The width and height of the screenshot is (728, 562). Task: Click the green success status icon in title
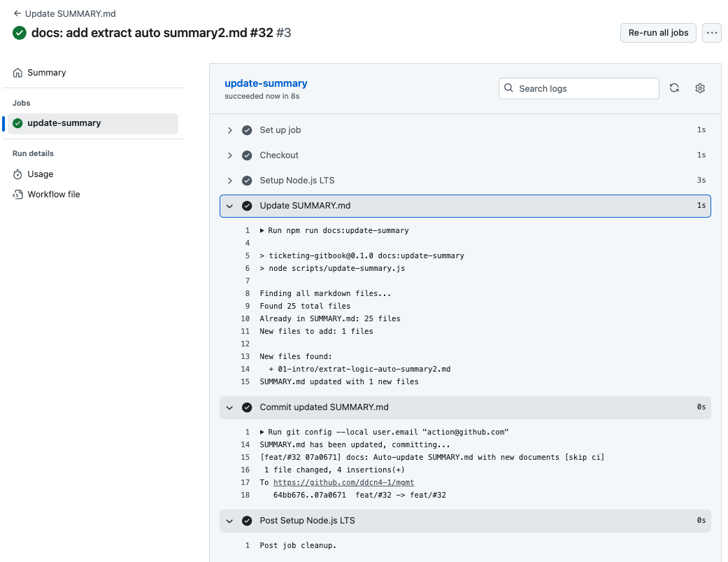tap(20, 33)
